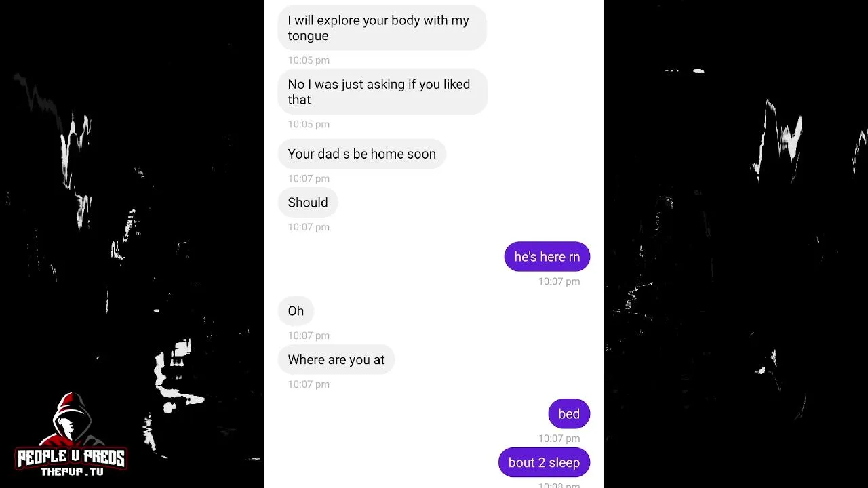Viewport: 868px width, 488px height.
Task: Select the purple "he's here rn" bubble
Action: point(547,257)
